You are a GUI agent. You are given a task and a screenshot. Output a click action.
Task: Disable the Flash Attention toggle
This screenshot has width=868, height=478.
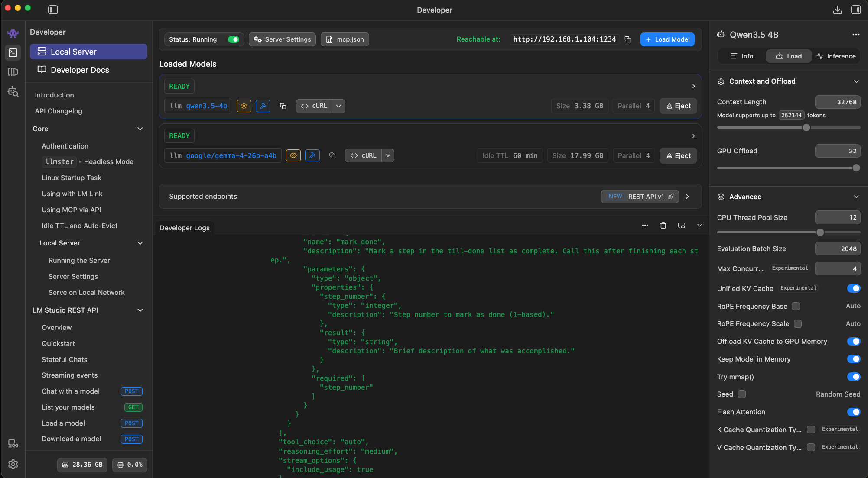coord(853,412)
